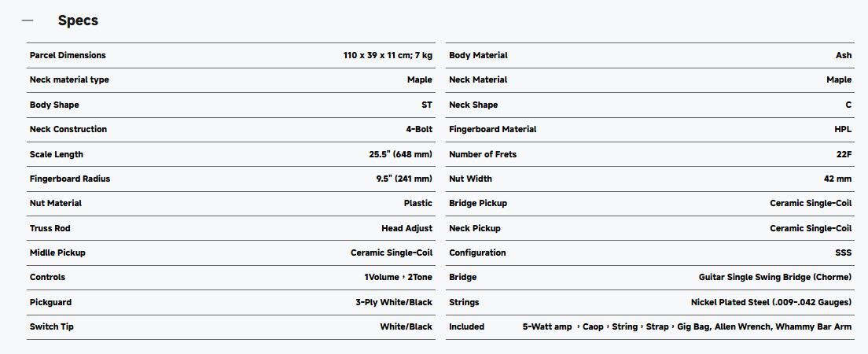Select the 3-Ply White/Black pickguard value
The image size is (868, 354).
click(393, 302)
